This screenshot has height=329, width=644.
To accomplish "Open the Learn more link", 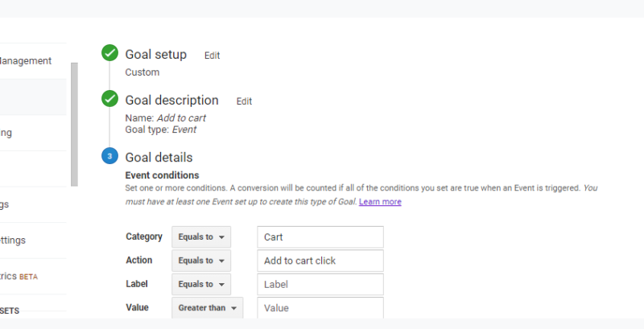I will click(x=380, y=202).
